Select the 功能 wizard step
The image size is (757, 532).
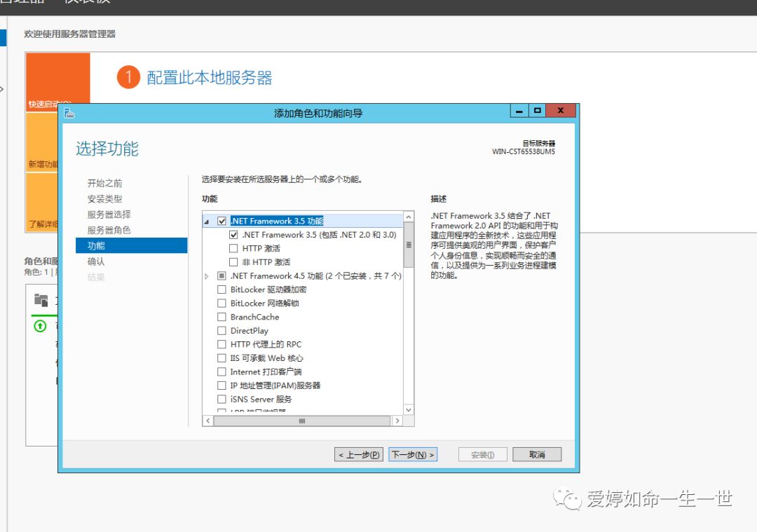131,246
